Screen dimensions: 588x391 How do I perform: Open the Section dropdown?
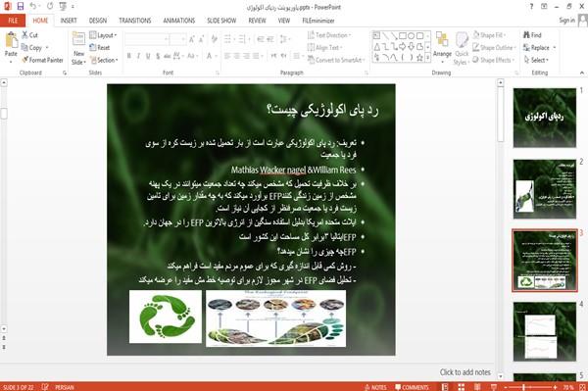click(104, 60)
